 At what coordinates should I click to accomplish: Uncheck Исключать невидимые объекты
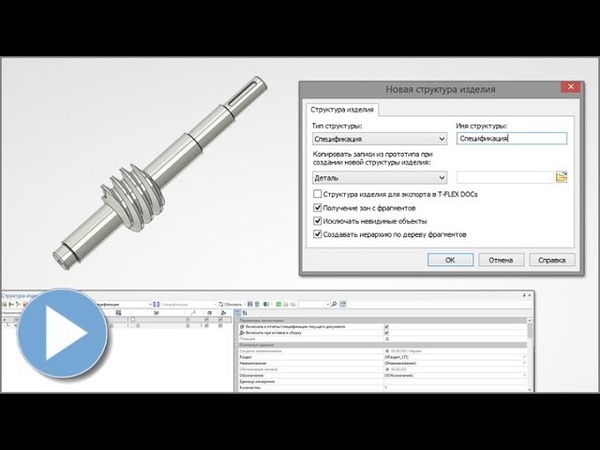click(317, 221)
